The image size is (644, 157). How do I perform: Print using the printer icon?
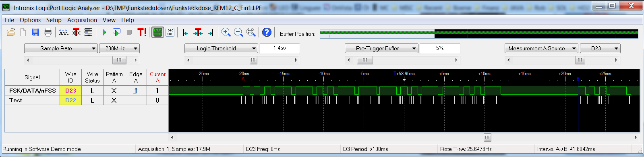[x=48, y=32]
